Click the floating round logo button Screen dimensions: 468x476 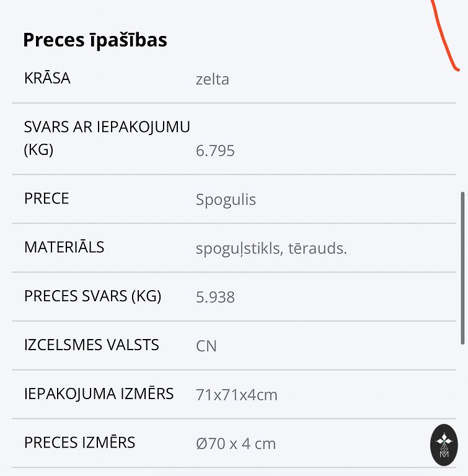click(444, 444)
